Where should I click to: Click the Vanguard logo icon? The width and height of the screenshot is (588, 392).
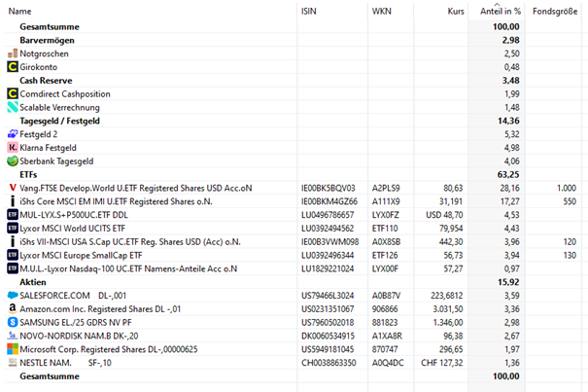(x=13, y=188)
